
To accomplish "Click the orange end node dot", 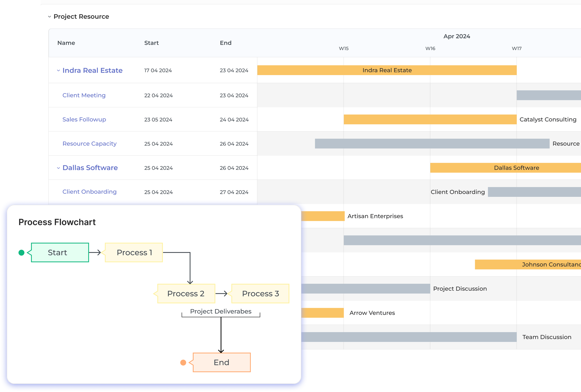I will point(183,362).
